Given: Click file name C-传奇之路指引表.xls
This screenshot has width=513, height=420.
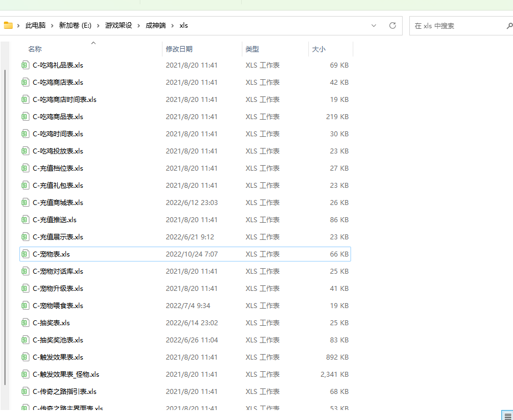Looking at the screenshot, I should click(64, 391).
